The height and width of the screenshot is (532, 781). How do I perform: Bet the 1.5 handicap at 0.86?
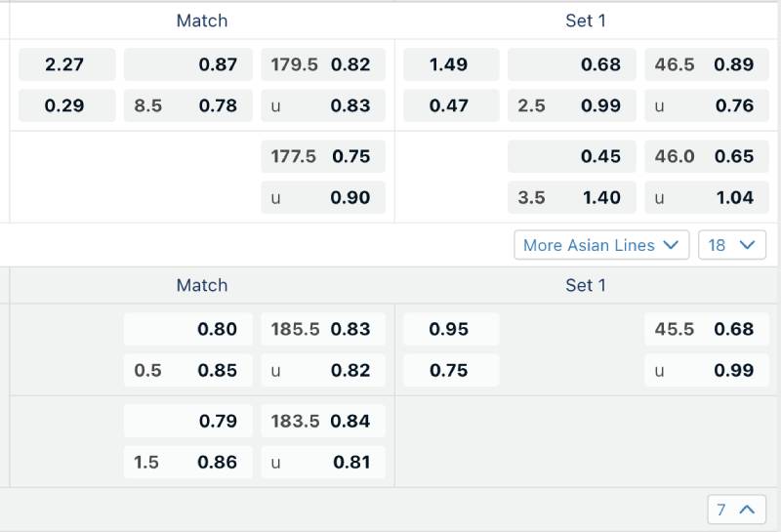187,462
